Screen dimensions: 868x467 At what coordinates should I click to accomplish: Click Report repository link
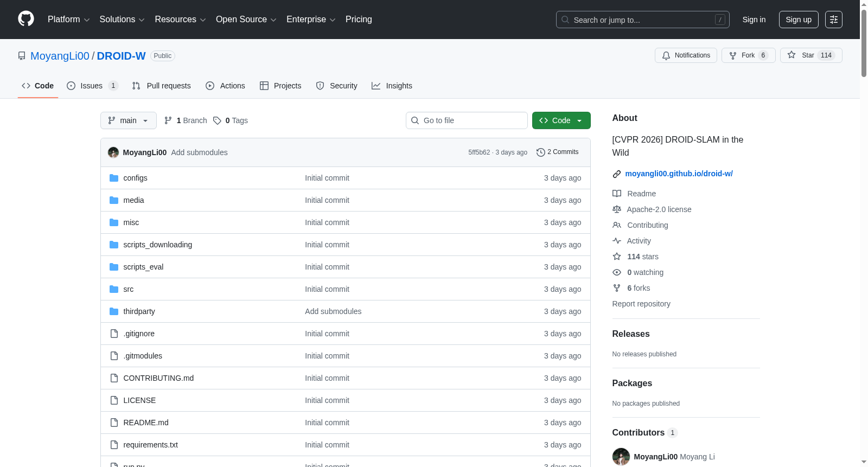click(641, 304)
